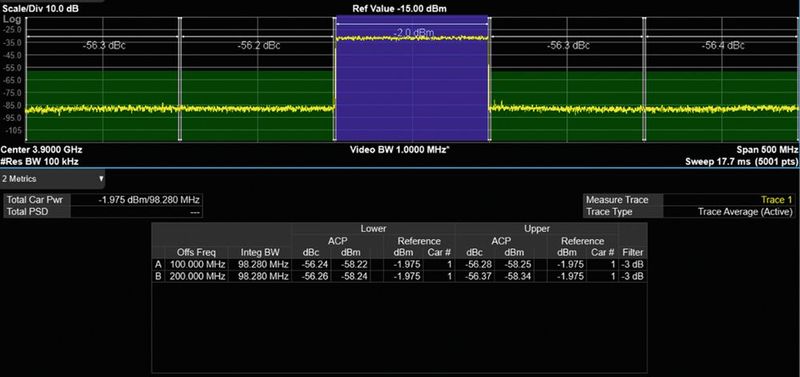800x377 pixels.
Task: Select the Filter column header
Action: (633, 253)
